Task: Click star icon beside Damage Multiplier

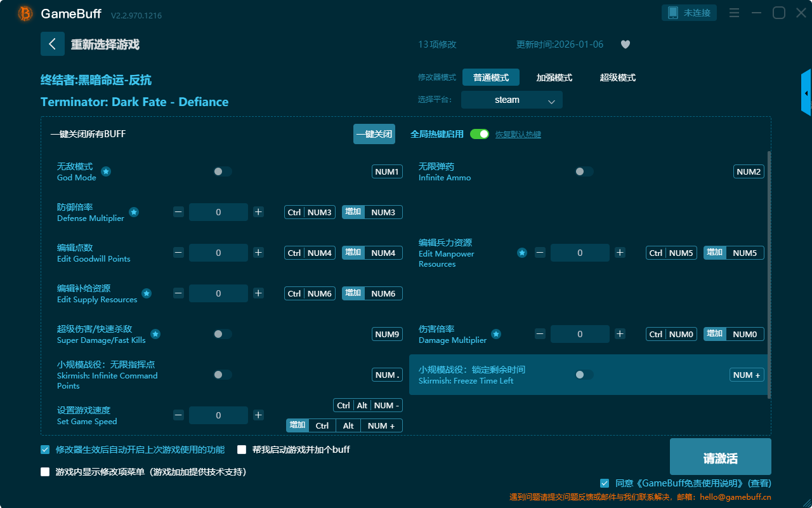Action: click(x=496, y=334)
